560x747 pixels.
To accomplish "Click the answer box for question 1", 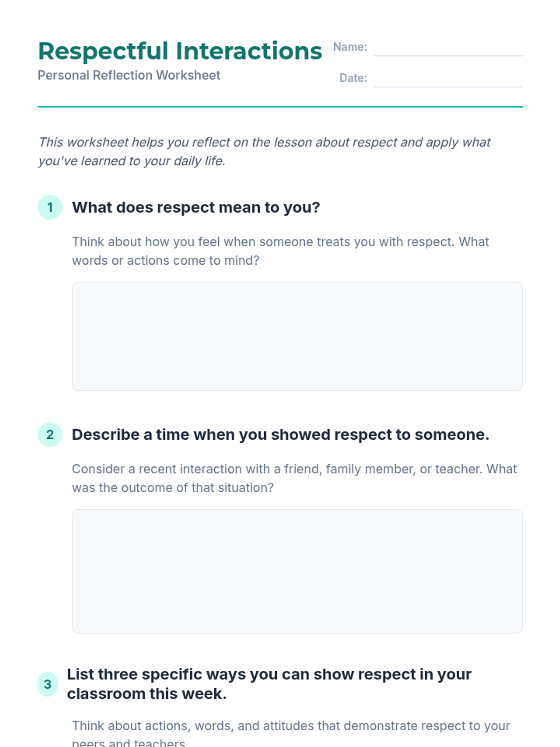I will pos(297,336).
